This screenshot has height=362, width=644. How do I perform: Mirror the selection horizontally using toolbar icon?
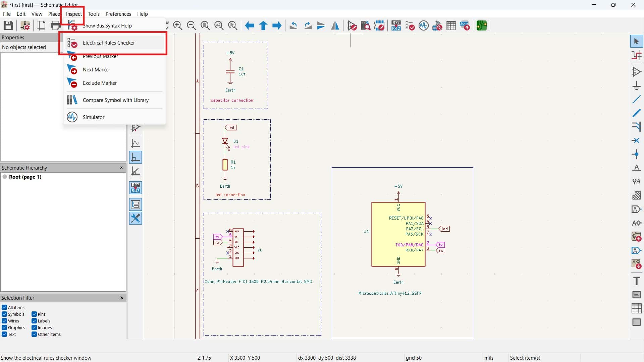[335, 25]
